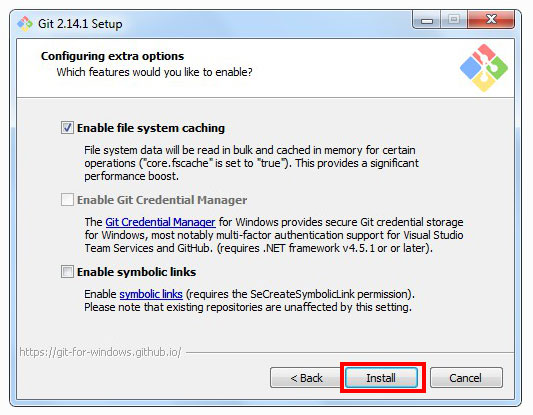The height and width of the screenshot is (415, 533).
Task: Click the "Git 2.14.1 Setup" title text
Action: [80, 24]
